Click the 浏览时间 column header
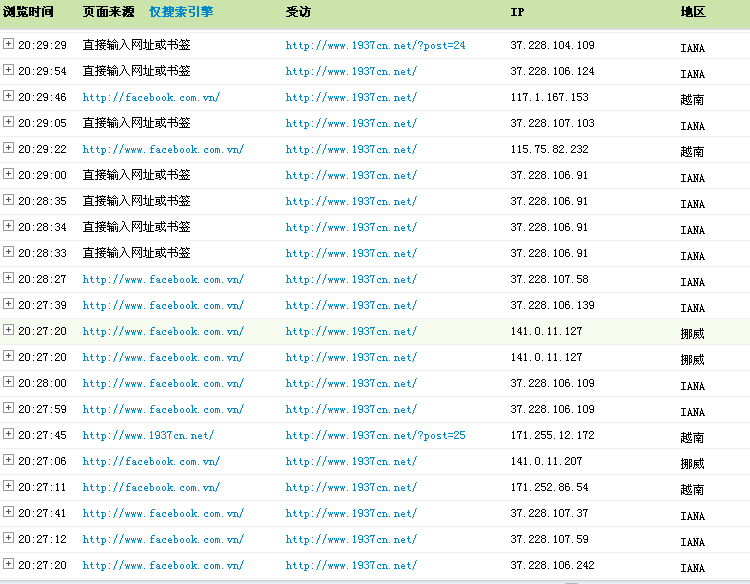The width and height of the screenshot is (750, 584). pyautogui.click(x=28, y=12)
